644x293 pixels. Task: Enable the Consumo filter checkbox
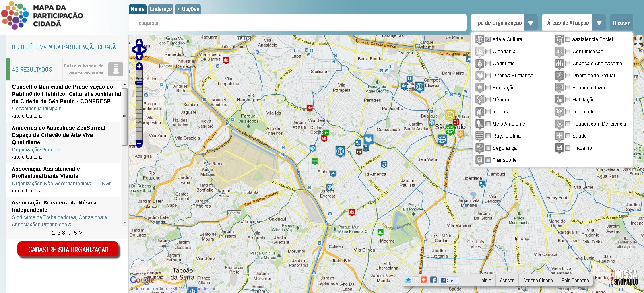point(488,64)
